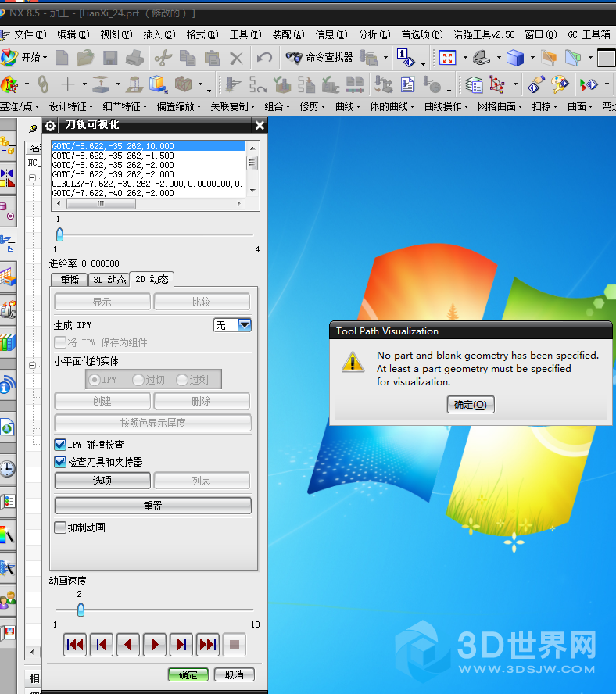The height and width of the screenshot is (694, 616).
Task: Play the tool path forward
Action: 155,645
